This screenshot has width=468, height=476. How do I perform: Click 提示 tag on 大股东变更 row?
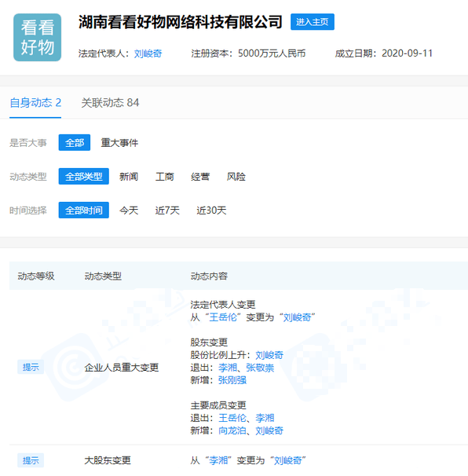31,460
